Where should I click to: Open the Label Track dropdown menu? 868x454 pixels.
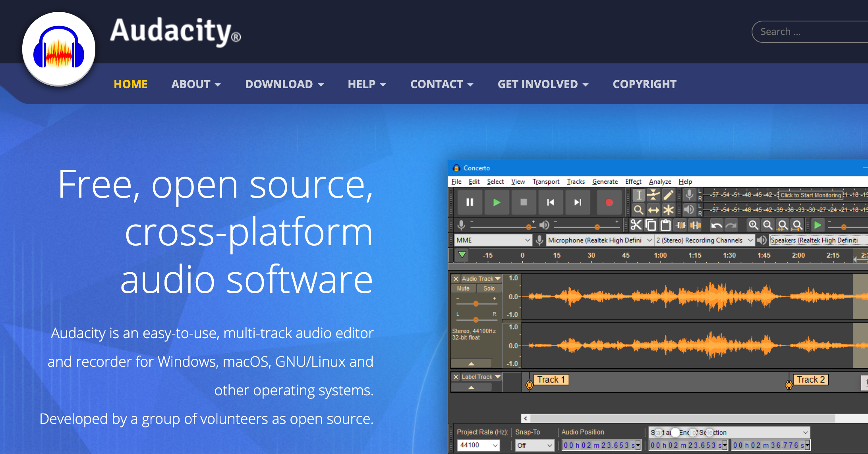[x=481, y=377]
